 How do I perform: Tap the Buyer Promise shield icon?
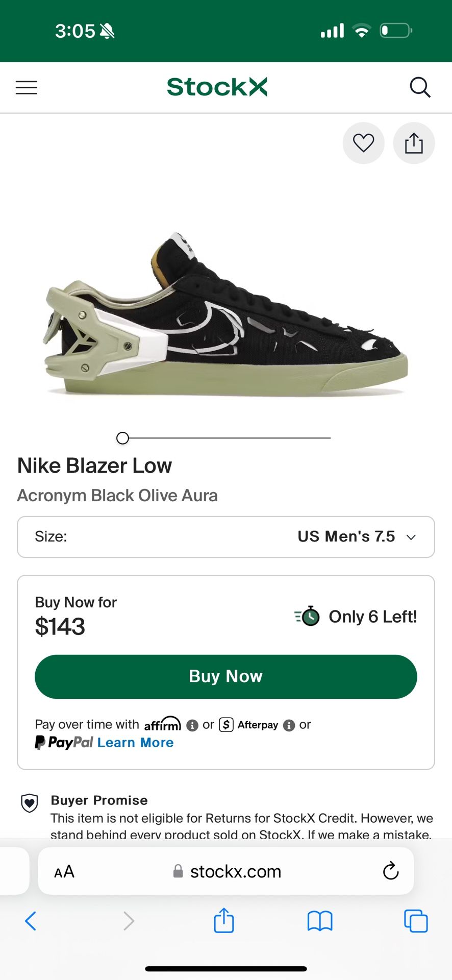click(30, 803)
